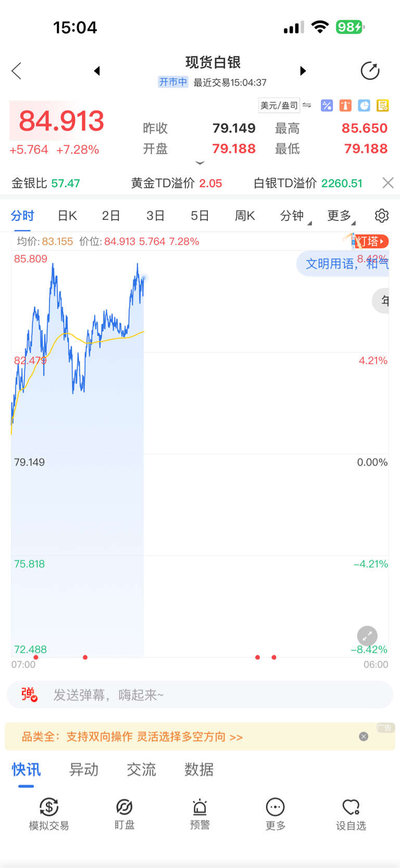
Task: Open the 模拟交易 simulated trading icon
Action: [49, 813]
